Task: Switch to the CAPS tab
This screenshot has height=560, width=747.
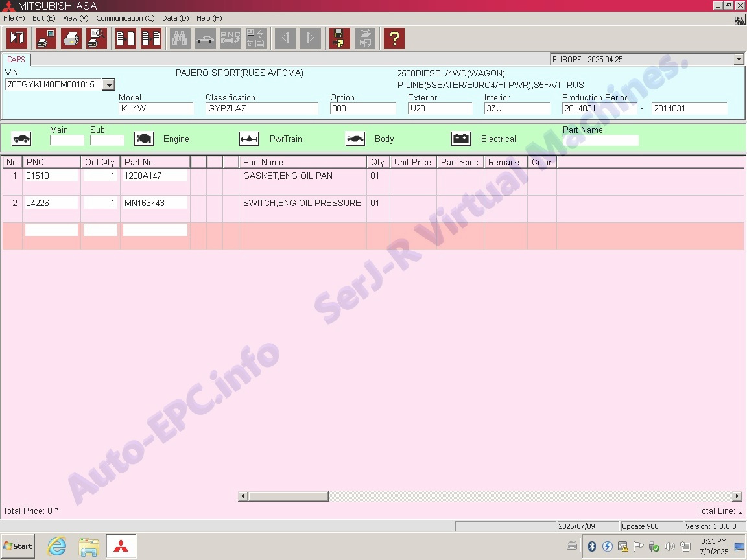Action: [x=16, y=60]
